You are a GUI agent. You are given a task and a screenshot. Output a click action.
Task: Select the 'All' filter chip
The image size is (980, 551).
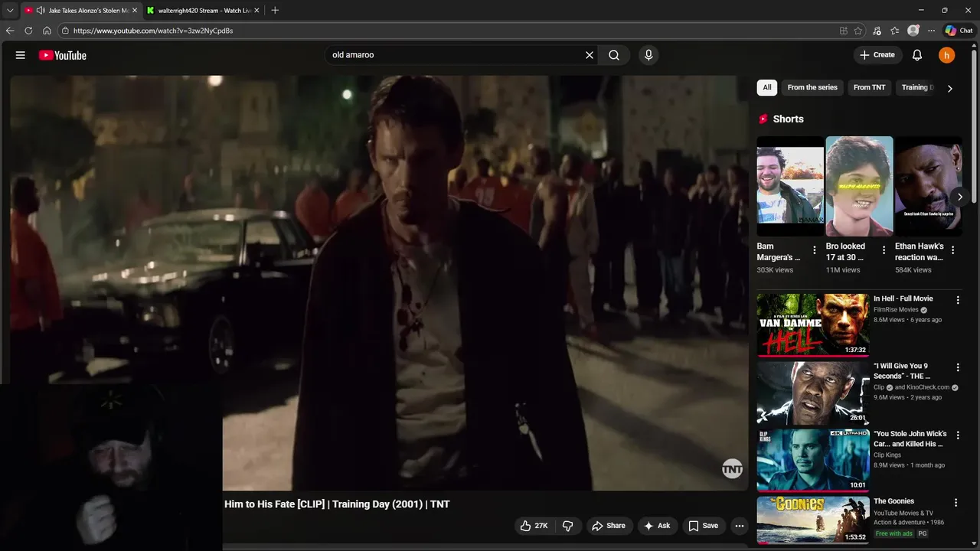pyautogui.click(x=767, y=87)
